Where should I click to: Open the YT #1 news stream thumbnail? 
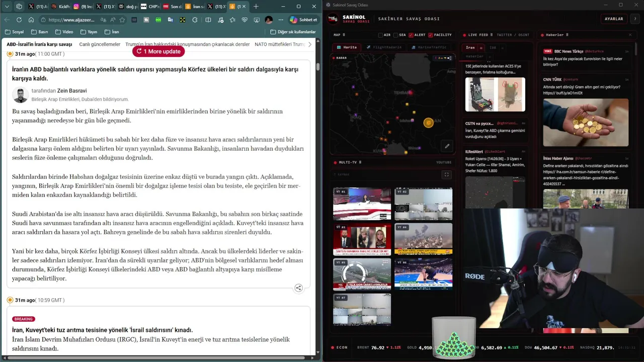pos(362,204)
